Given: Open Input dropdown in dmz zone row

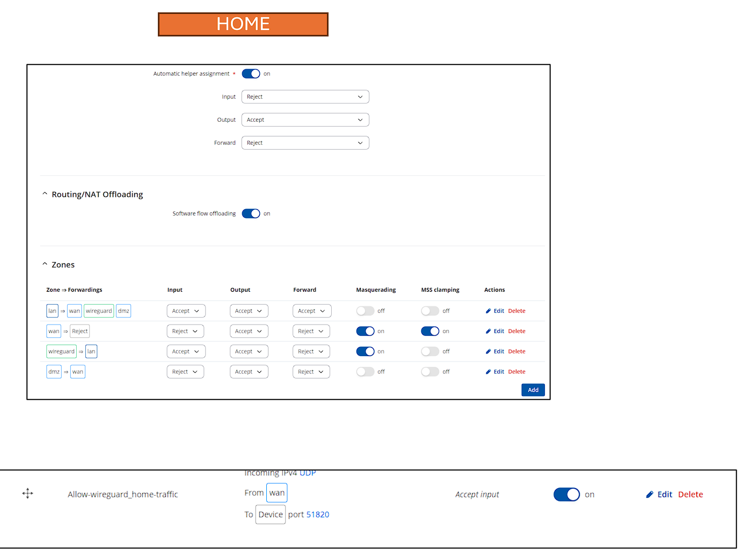Looking at the screenshot, I should coord(185,372).
